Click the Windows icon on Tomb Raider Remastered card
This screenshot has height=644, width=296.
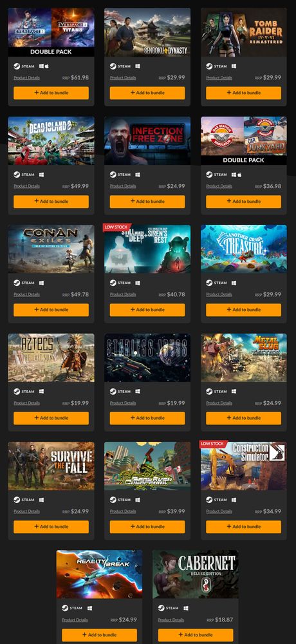234,66
